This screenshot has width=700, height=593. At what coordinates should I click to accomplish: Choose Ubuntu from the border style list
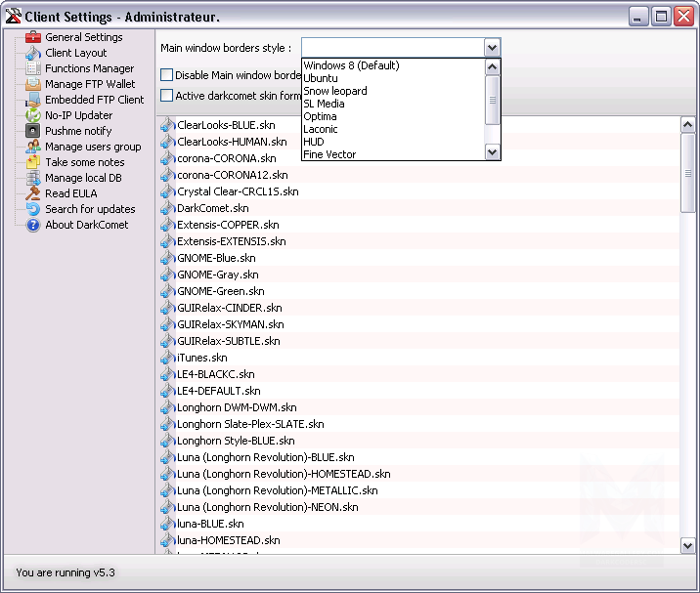coord(321,78)
